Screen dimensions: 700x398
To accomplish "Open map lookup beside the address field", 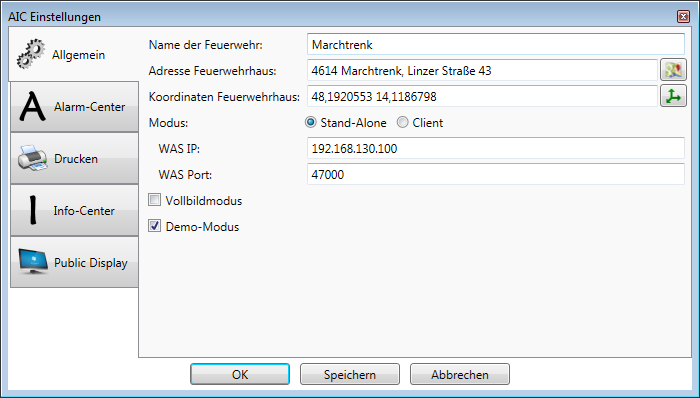I will click(x=673, y=70).
